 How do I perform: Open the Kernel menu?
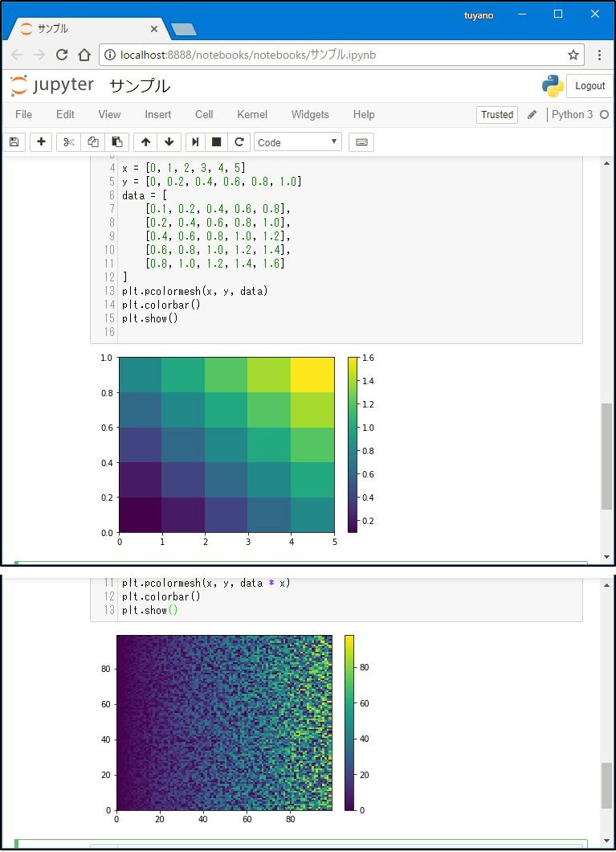click(252, 115)
